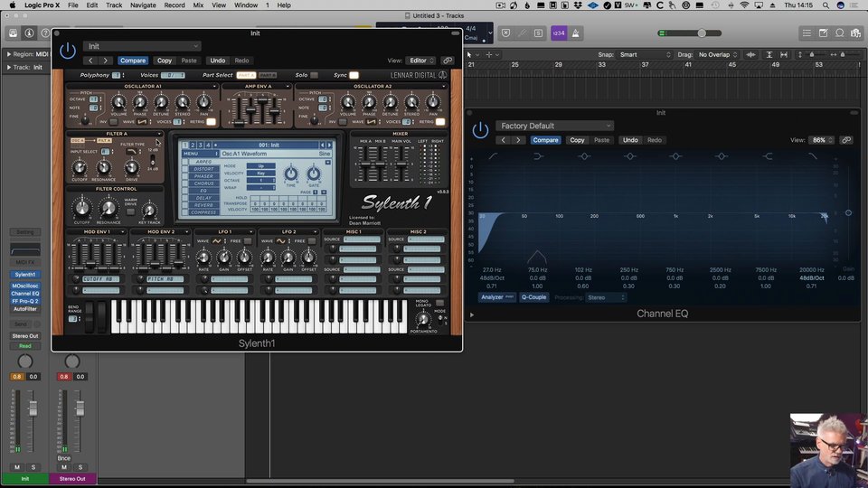This screenshot has height=488, width=868.
Task: Open the Loop Browser icon
Action: tap(840, 33)
